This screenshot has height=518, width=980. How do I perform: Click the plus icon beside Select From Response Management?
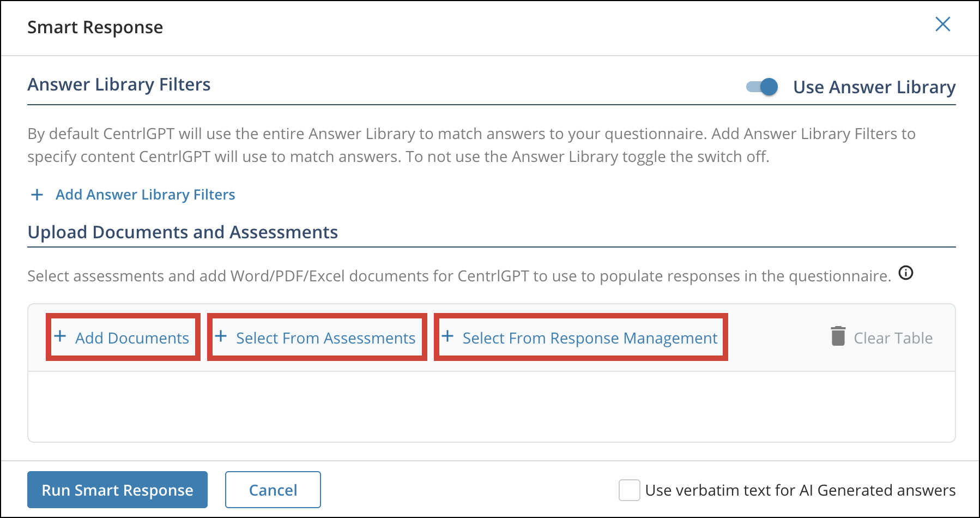447,336
